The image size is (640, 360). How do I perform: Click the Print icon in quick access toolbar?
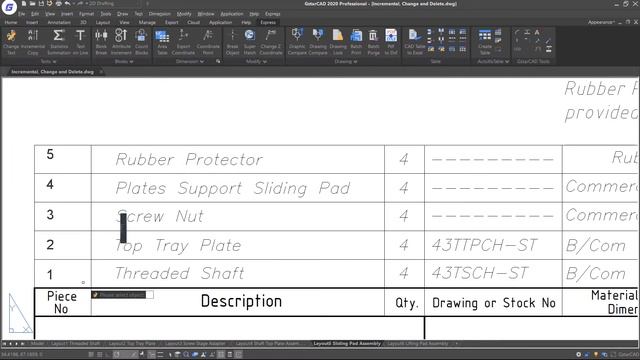pyautogui.click(x=58, y=4)
